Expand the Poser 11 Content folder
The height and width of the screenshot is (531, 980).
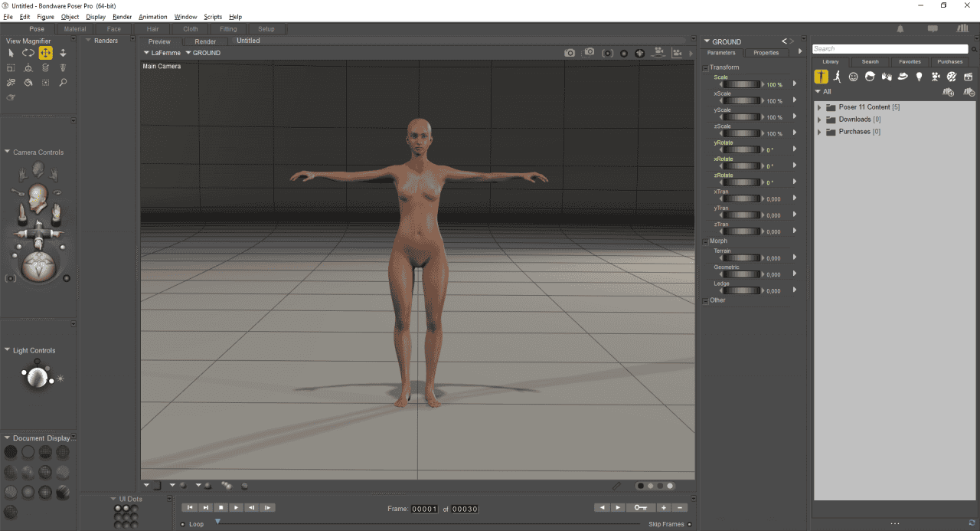pyautogui.click(x=819, y=107)
